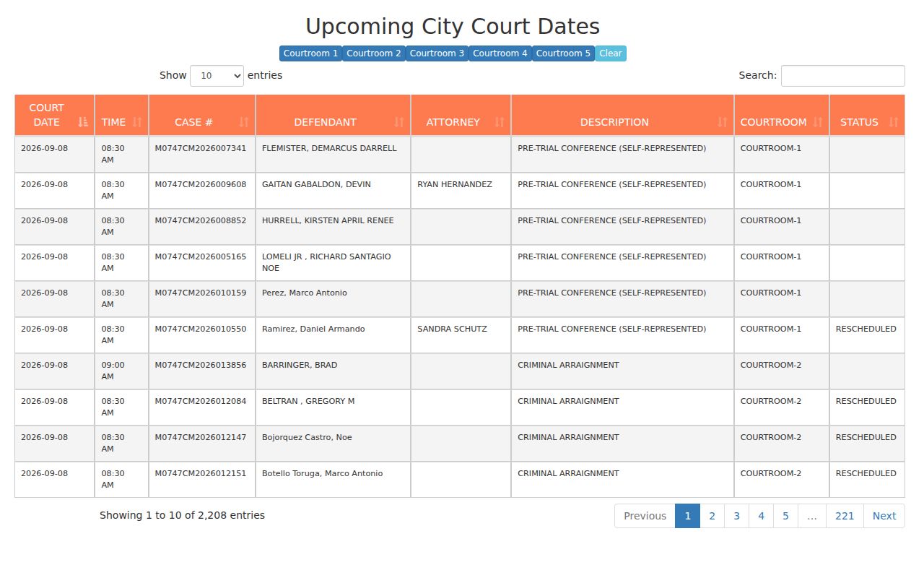
Task: Click attorney RYAN HERNANDEZ
Action: click(455, 184)
